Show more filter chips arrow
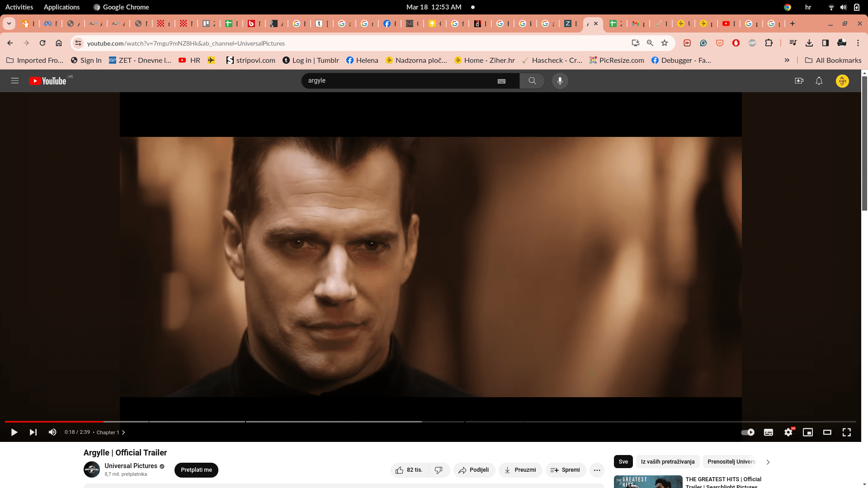868x488 pixels. tap(768, 462)
